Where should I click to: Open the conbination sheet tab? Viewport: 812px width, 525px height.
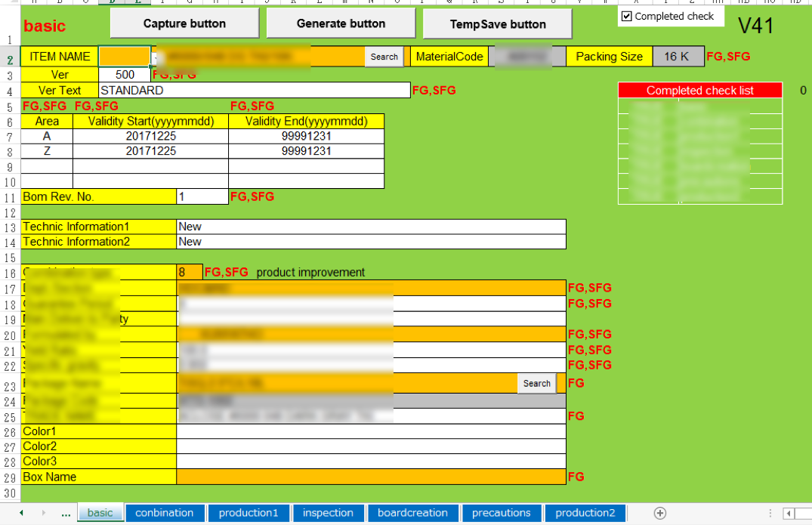pos(164,513)
